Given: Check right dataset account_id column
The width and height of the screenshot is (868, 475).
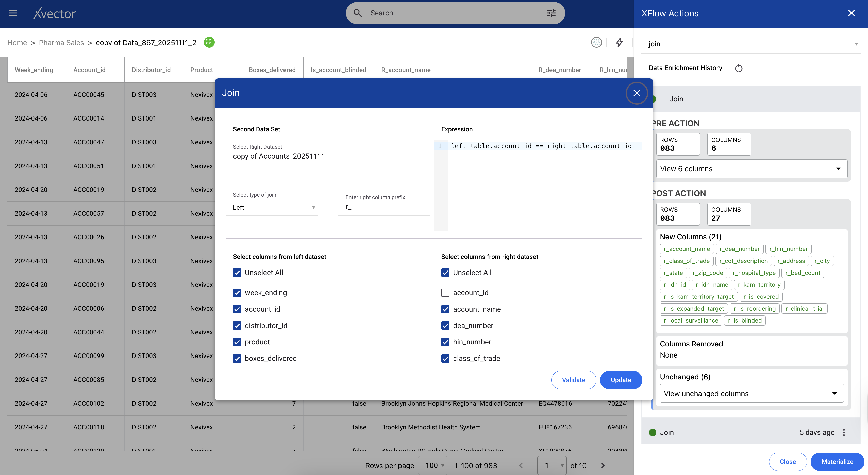Looking at the screenshot, I should [x=445, y=292].
